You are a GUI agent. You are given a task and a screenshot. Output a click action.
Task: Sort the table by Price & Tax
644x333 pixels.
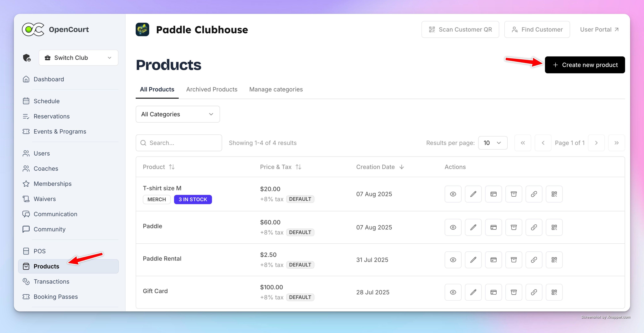pos(281,167)
